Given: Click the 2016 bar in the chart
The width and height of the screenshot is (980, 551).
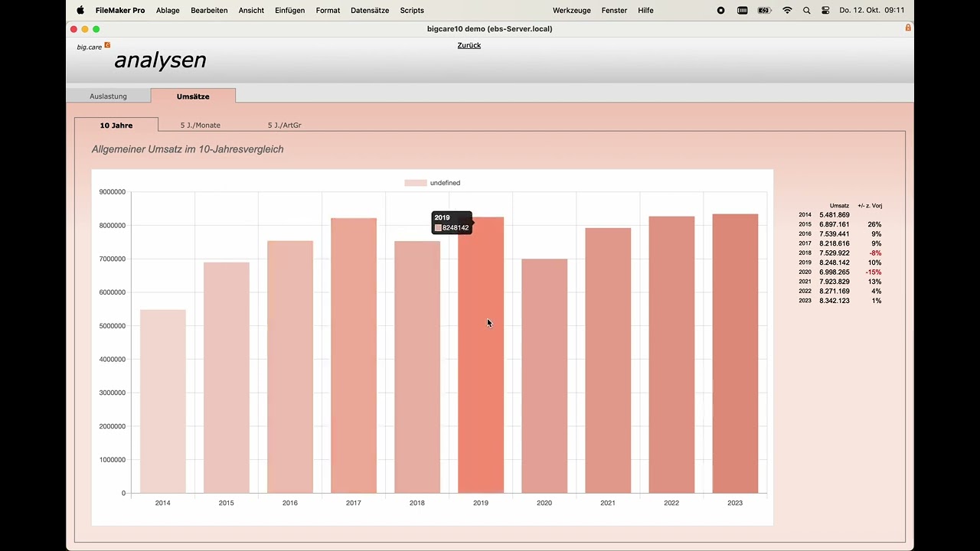Looking at the screenshot, I should pos(290,367).
